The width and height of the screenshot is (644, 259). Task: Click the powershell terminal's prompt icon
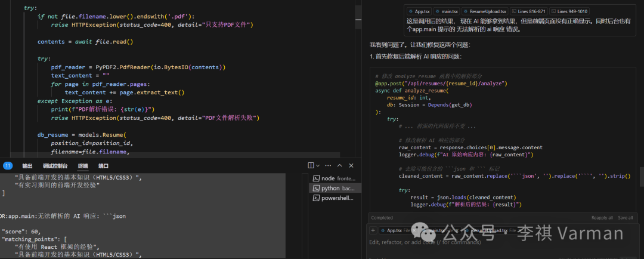point(316,198)
